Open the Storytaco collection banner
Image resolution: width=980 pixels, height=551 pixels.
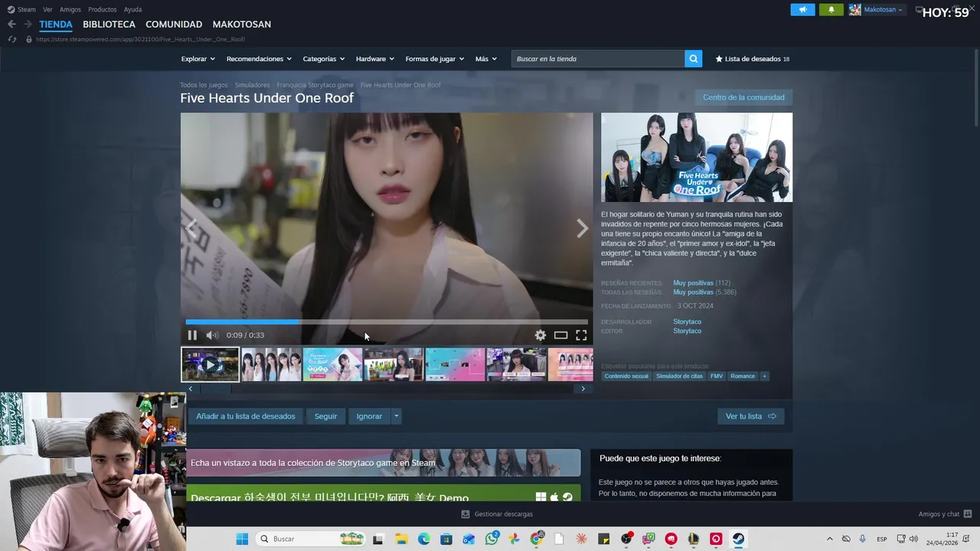384,462
